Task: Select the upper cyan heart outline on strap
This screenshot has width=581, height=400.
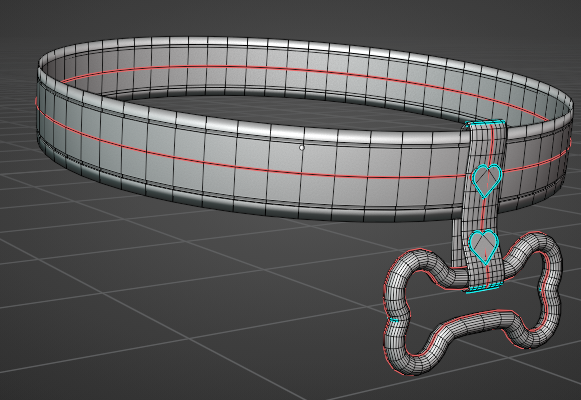Action: (x=487, y=180)
